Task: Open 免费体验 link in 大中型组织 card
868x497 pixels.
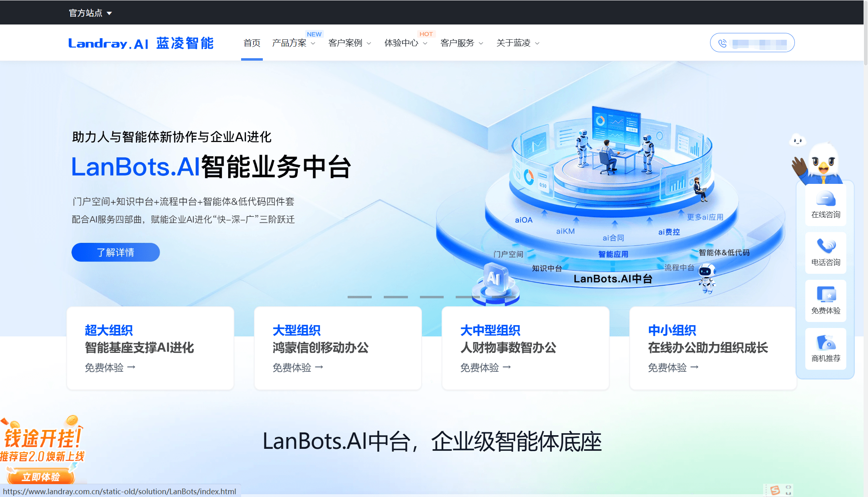Action: [x=485, y=367]
